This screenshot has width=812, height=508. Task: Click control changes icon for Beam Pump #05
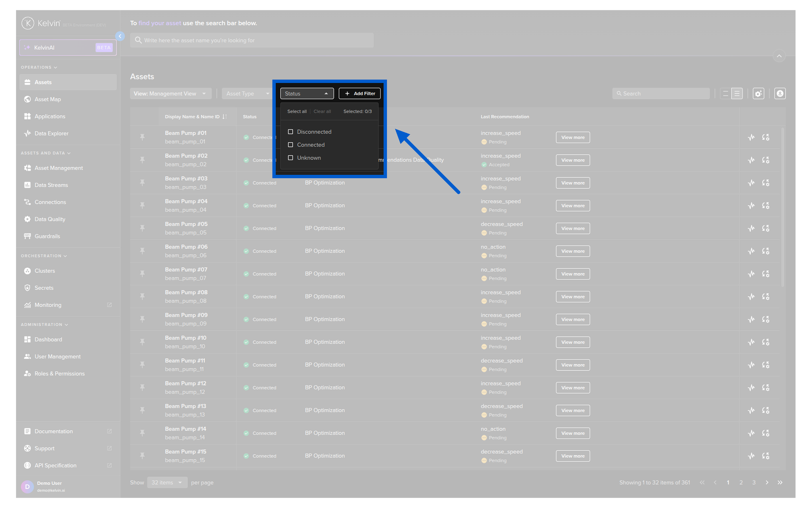pyautogui.click(x=765, y=229)
